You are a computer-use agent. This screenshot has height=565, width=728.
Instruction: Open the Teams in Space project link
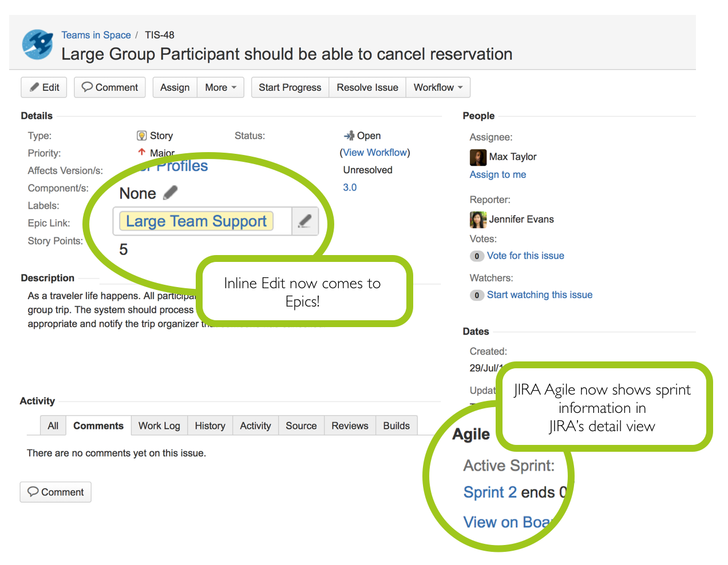[96, 35]
